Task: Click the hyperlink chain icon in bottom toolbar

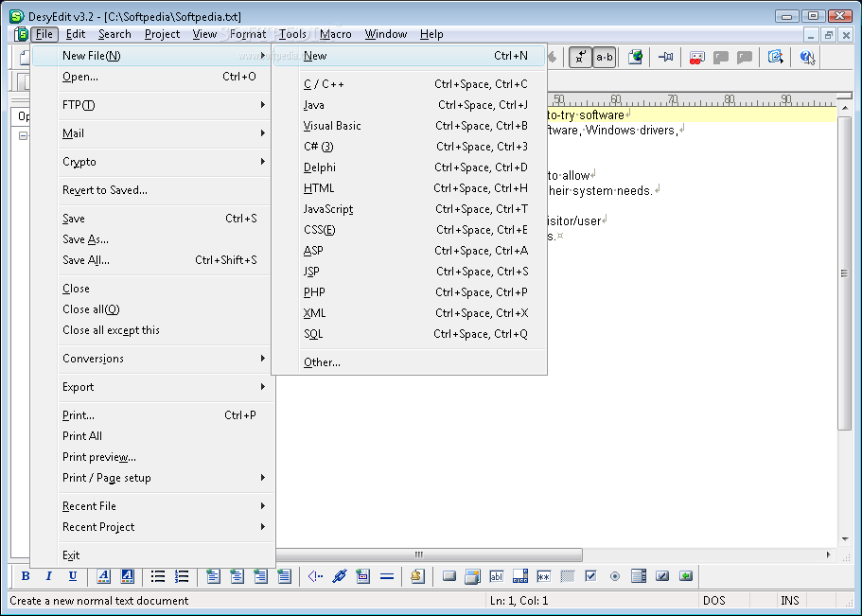Action: click(340, 576)
